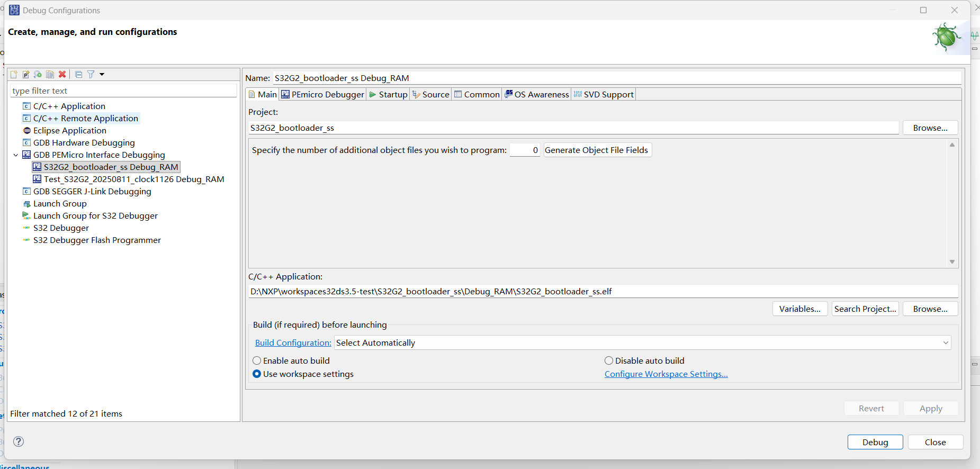Open the Startup tab
Image resolution: width=980 pixels, height=469 pixels.
click(x=388, y=95)
